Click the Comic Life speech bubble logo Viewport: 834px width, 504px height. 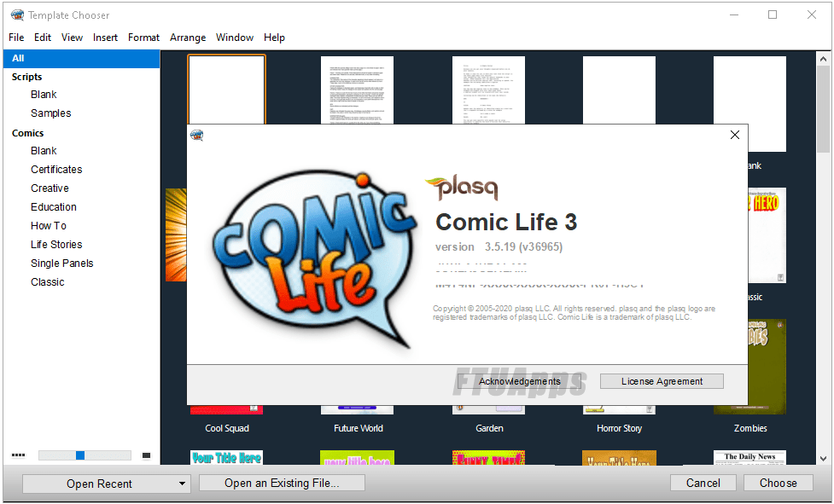point(314,259)
